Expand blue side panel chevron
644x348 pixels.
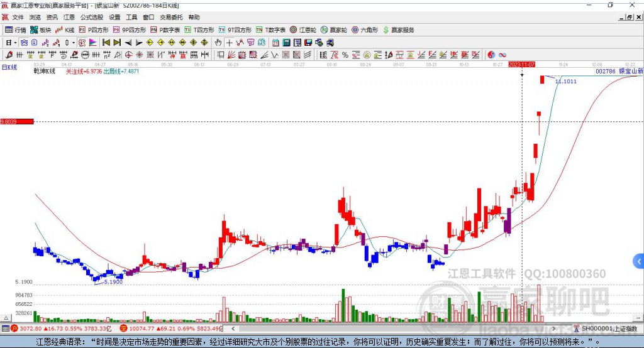639,261
